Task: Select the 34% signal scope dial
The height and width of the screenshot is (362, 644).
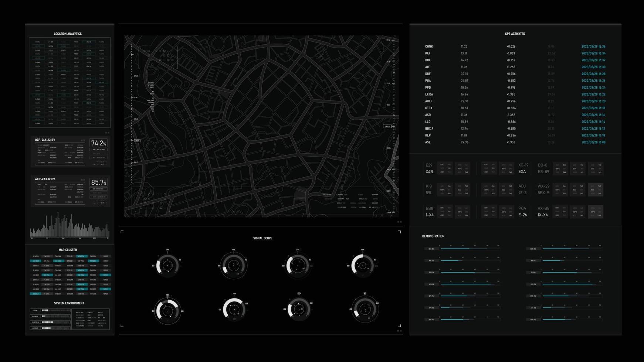Action: 298,265
